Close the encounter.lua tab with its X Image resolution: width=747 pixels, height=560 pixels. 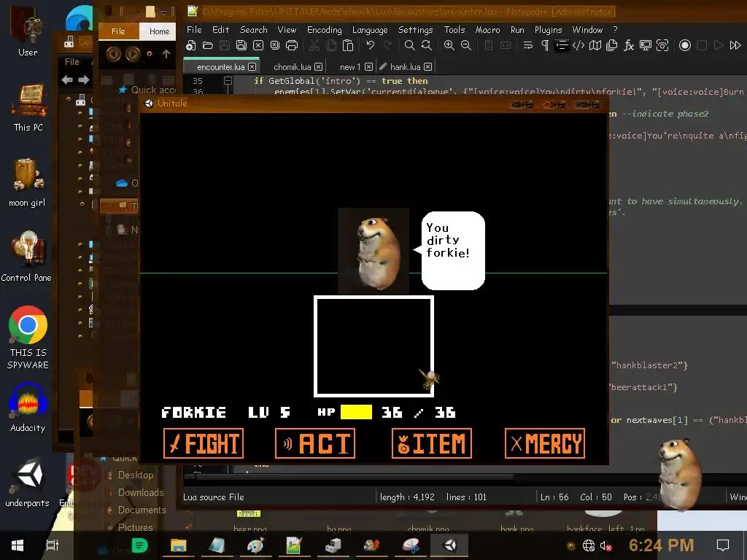click(x=252, y=66)
